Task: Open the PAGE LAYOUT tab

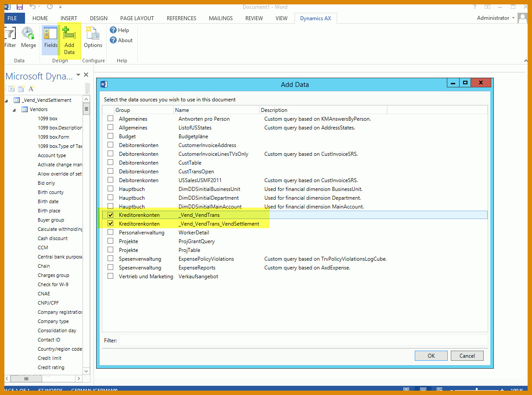Action: point(137,18)
